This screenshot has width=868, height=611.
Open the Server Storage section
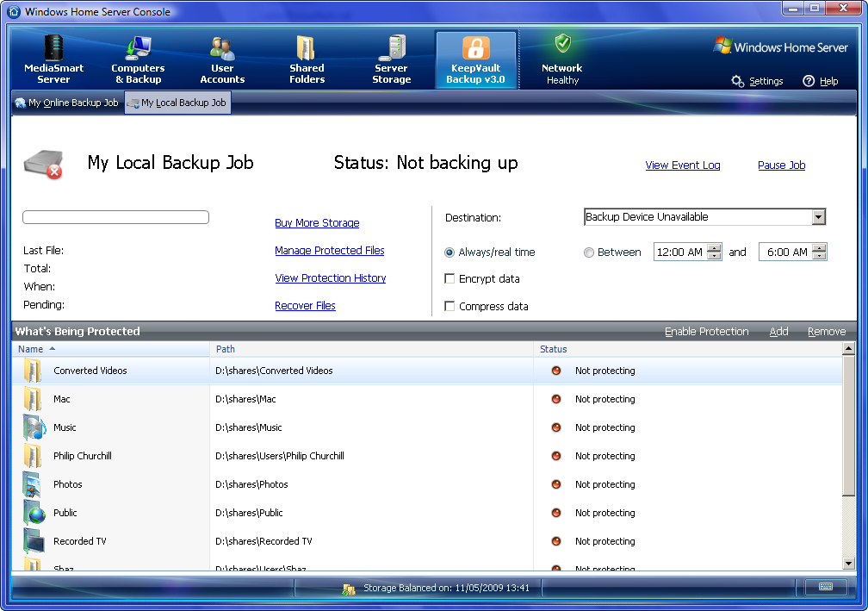coord(391,59)
